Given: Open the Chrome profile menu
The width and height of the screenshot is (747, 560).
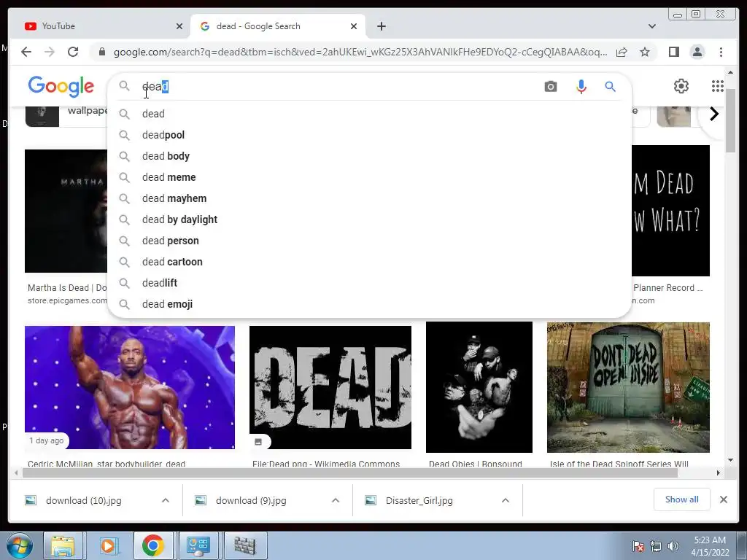Looking at the screenshot, I should coord(697,52).
